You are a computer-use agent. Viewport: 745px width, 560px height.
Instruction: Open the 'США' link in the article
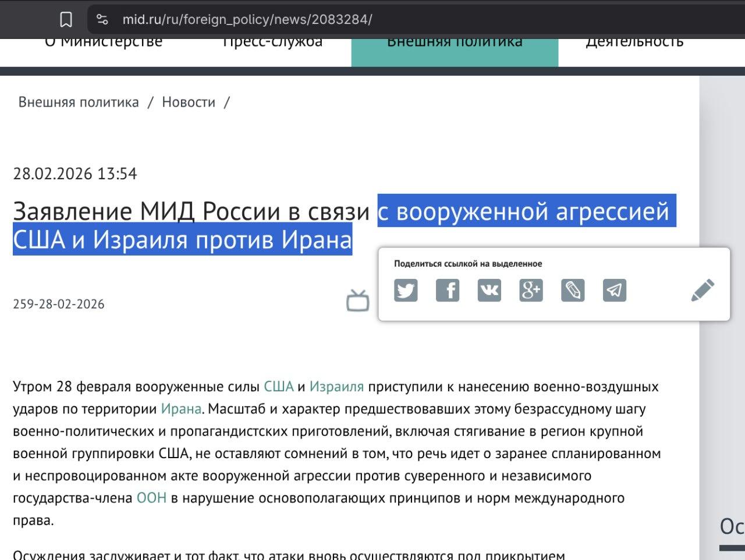(x=279, y=387)
